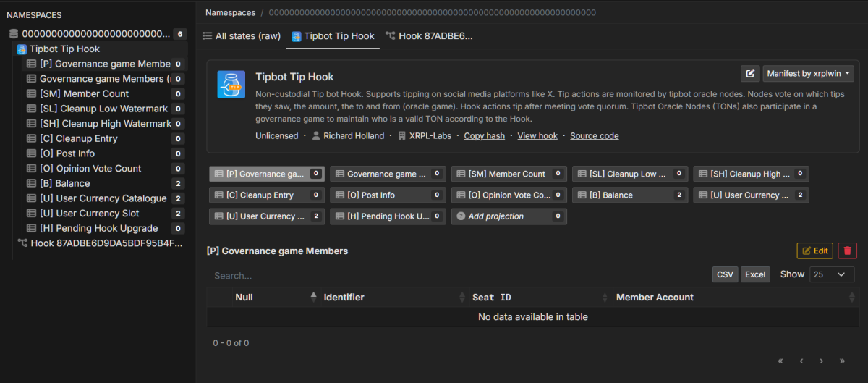Select [P] Governance game Members sidebar item
The width and height of the screenshot is (868, 383).
(x=106, y=64)
